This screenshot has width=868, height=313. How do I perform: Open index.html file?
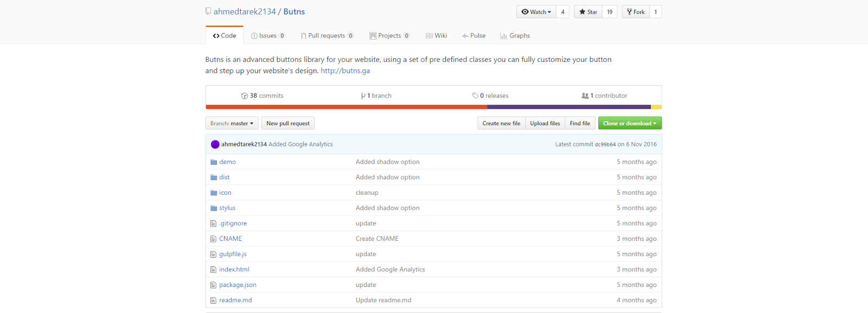coord(234,270)
